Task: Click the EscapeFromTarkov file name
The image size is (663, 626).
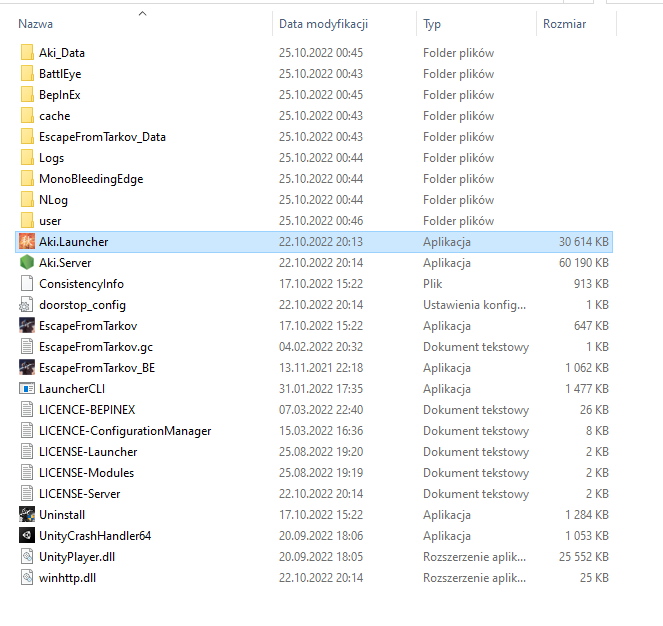Action: coord(88,326)
